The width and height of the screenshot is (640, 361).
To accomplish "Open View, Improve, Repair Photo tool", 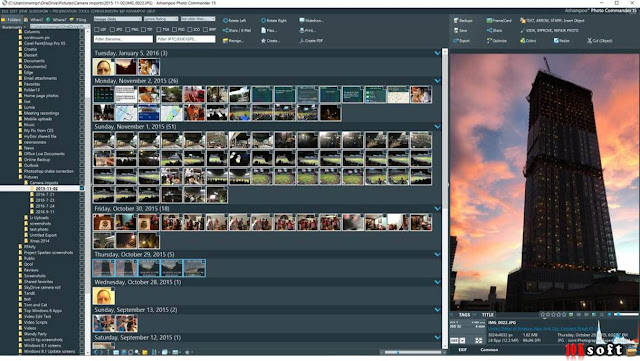I will coord(549,31).
